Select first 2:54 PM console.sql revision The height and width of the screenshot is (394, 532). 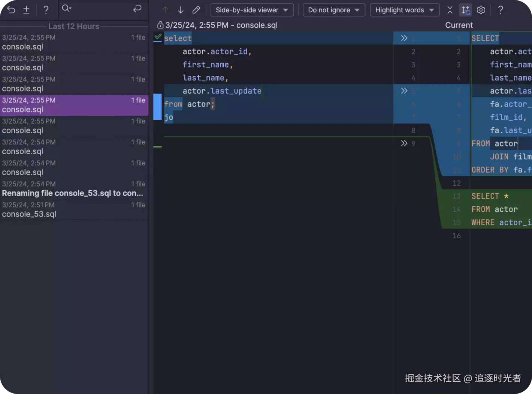(74, 147)
